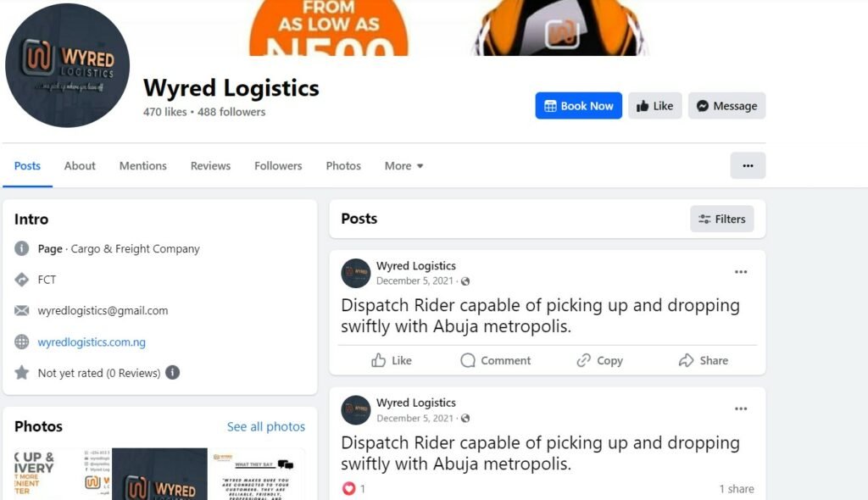This screenshot has width=868, height=500.
Task: Click the thumbs-up Like icon on first post
Action: (379, 360)
